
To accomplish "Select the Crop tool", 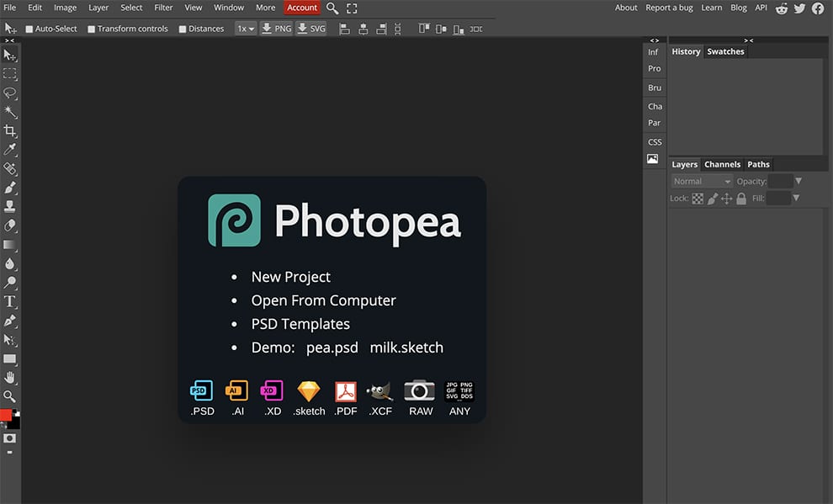I will pyautogui.click(x=9, y=130).
